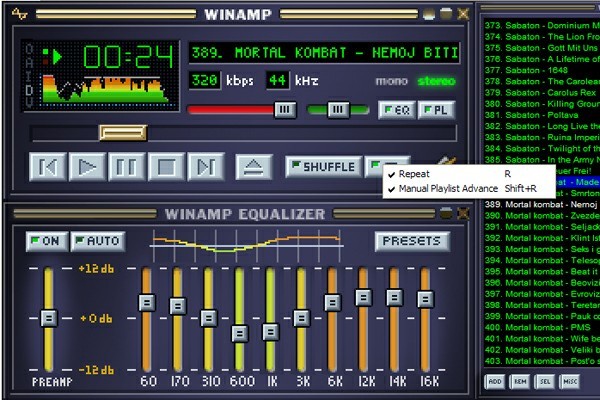
Task: Close the Winamp Equalizer window
Action: [463, 214]
